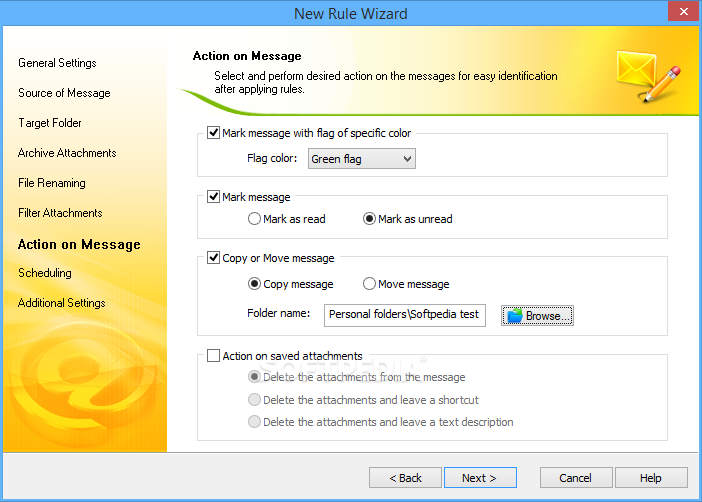Viewport: 702px width, 502px height.
Task: Select the Mark as unread option
Action: pyautogui.click(x=369, y=219)
